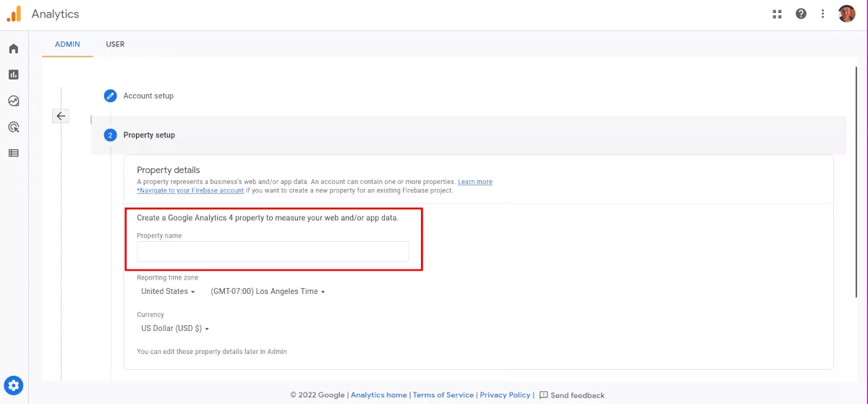Click the back arrow button
This screenshot has width=868, height=404.
pos(61,116)
